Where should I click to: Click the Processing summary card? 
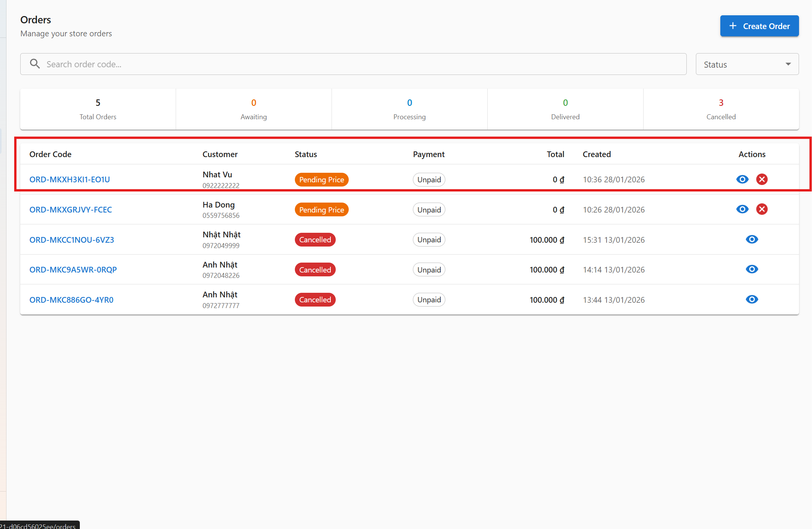pos(409,109)
